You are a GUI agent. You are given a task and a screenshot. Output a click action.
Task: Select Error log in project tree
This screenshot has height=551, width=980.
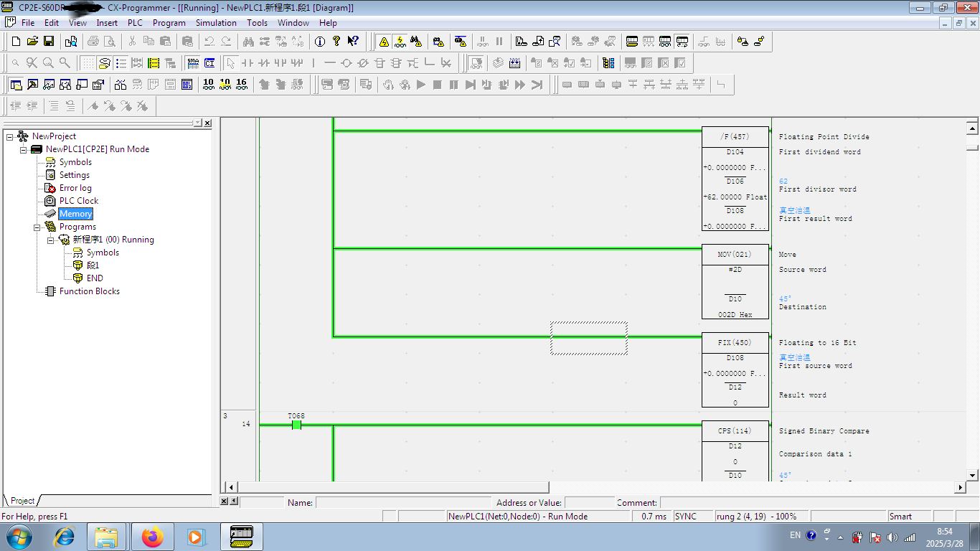(75, 188)
